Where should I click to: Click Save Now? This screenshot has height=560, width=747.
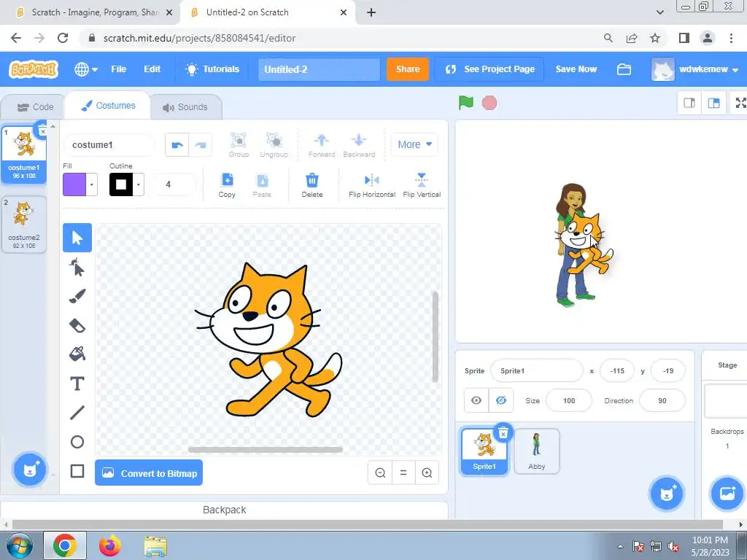[x=576, y=69]
